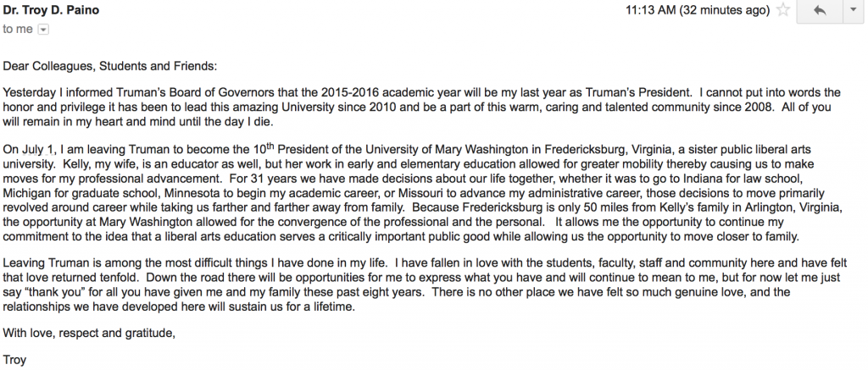868x370 pixels.
Task: Click the 'With love, respect and gratitude' closing
Action: tap(89, 333)
